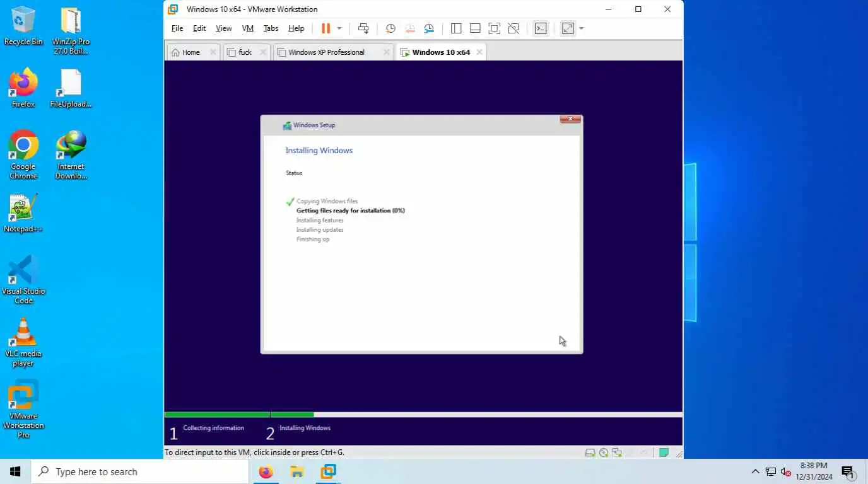The height and width of the screenshot is (484, 868).
Task: Close the Home tab
Action: [x=213, y=52]
